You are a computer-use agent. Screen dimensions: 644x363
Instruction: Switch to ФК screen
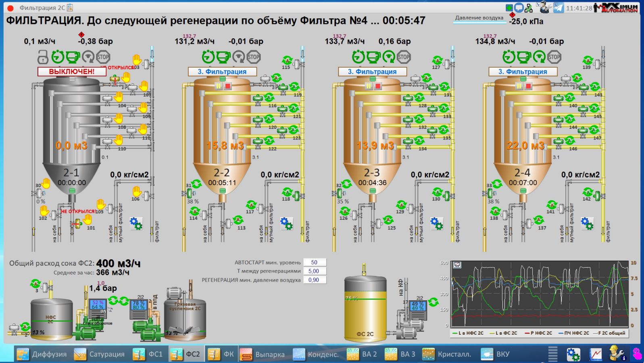(x=221, y=354)
